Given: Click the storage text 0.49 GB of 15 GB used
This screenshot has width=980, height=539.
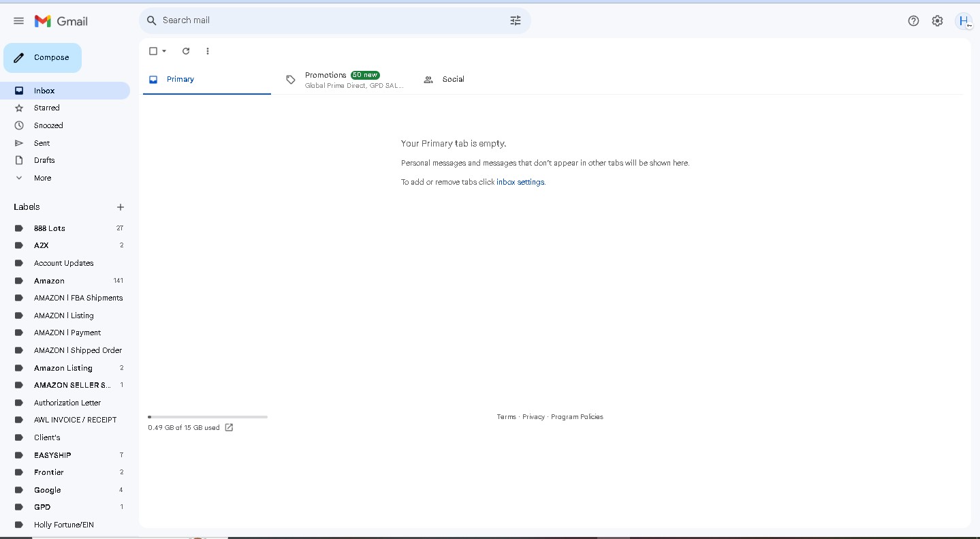Looking at the screenshot, I should pyautogui.click(x=184, y=428).
